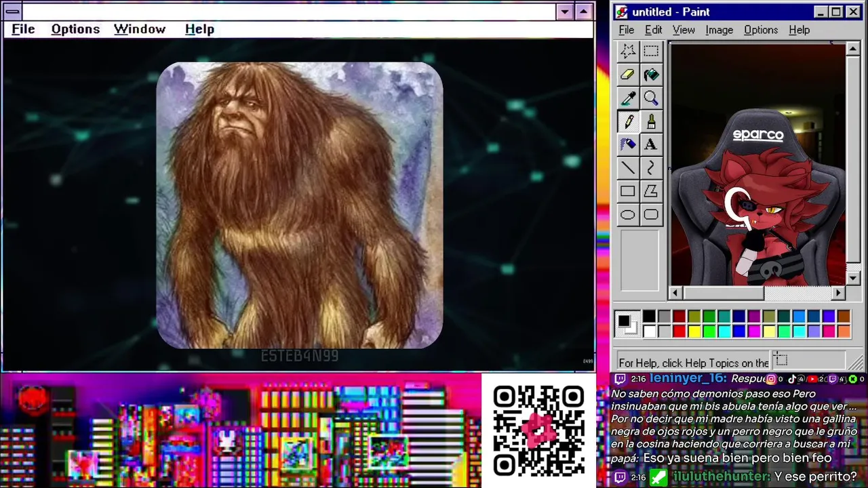The height and width of the screenshot is (488, 868).
Task: Click the Paint icon in title bar
Action: point(622,12)
